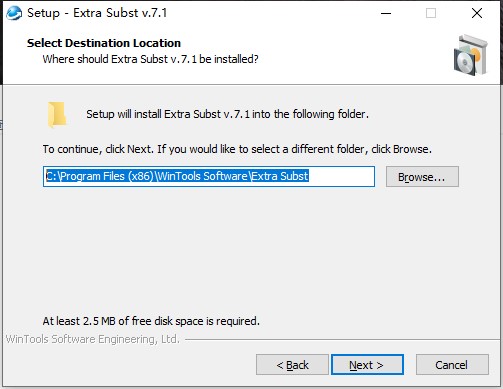
Task: Close the Setup window with X
Action: [477, 13]
